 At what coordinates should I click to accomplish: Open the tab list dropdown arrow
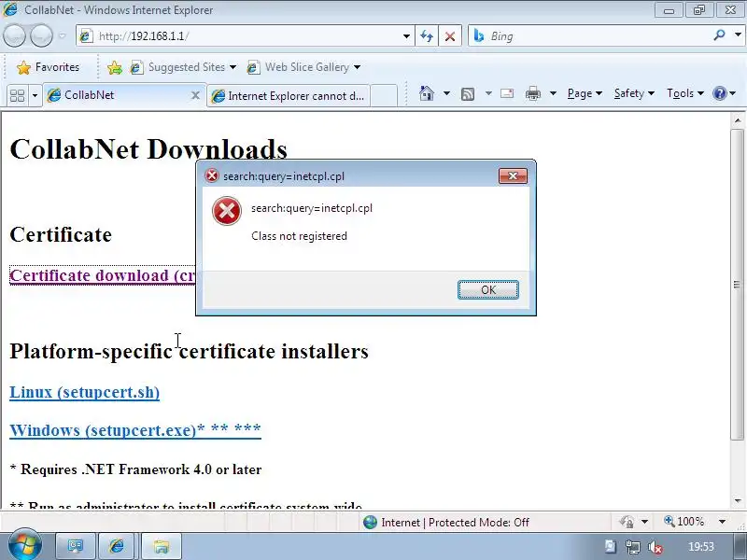click(35, 95)
